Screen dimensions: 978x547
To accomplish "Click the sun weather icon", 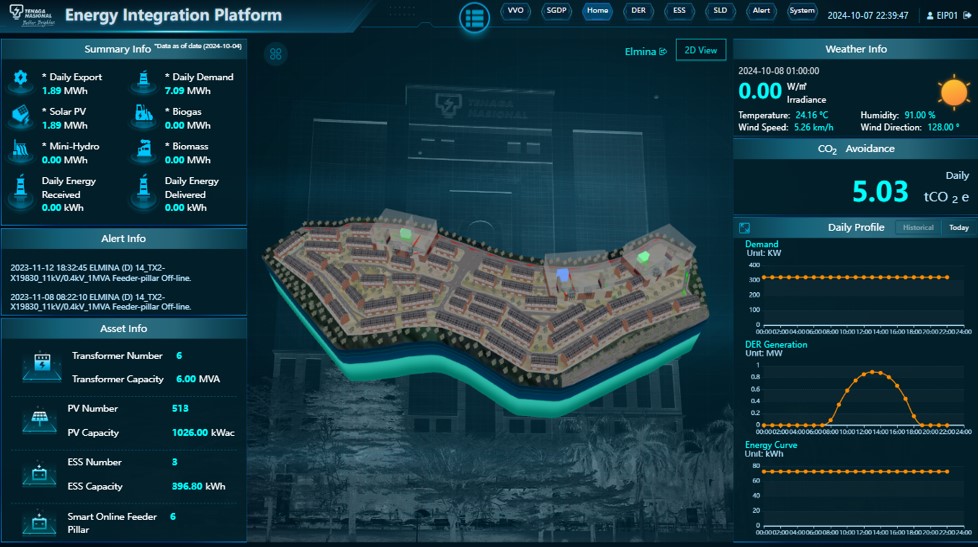I will (x=953, y=93).
